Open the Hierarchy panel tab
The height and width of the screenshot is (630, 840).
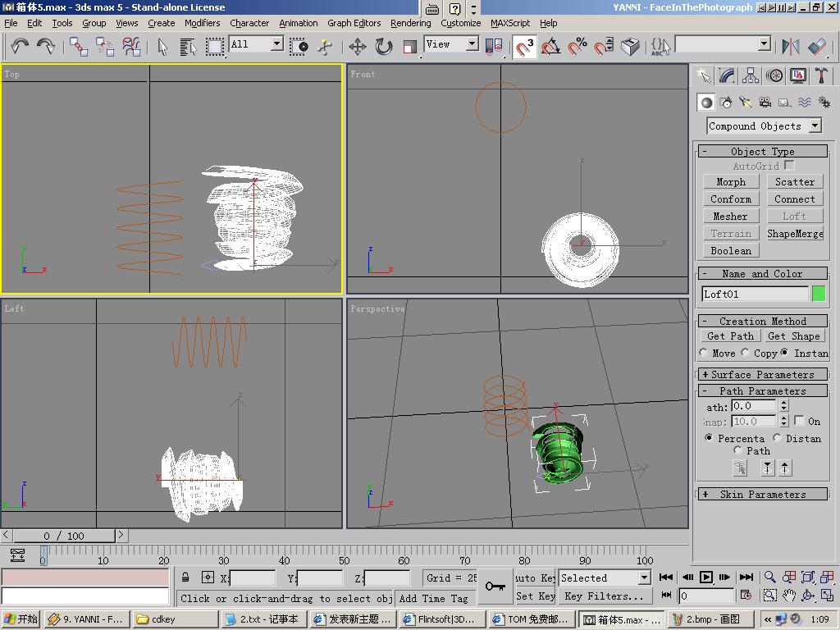click(x=751, y=75)
